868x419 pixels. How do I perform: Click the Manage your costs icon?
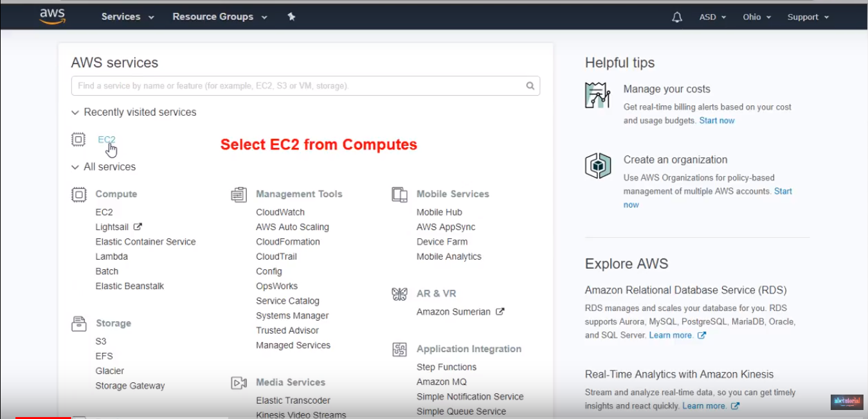pyautogui.click(x=597, y=95)
